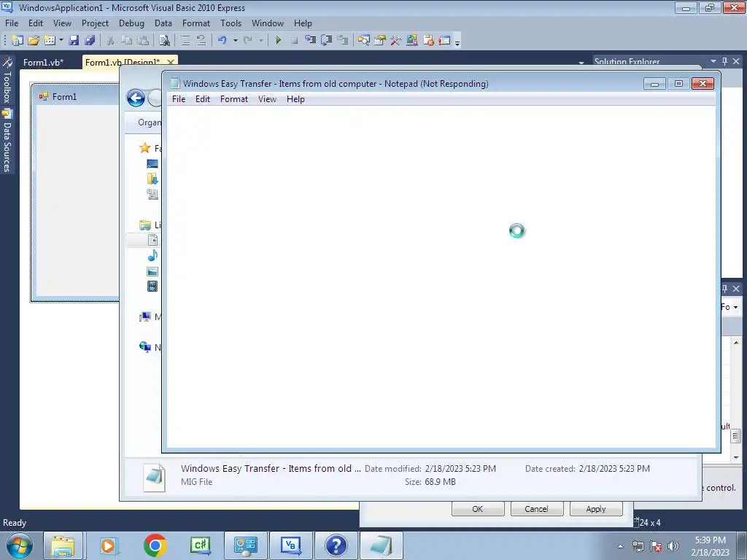Click the Save All toolbar icon
The height and width of the screenshot is (560, 747).
(x=90, y=41)
